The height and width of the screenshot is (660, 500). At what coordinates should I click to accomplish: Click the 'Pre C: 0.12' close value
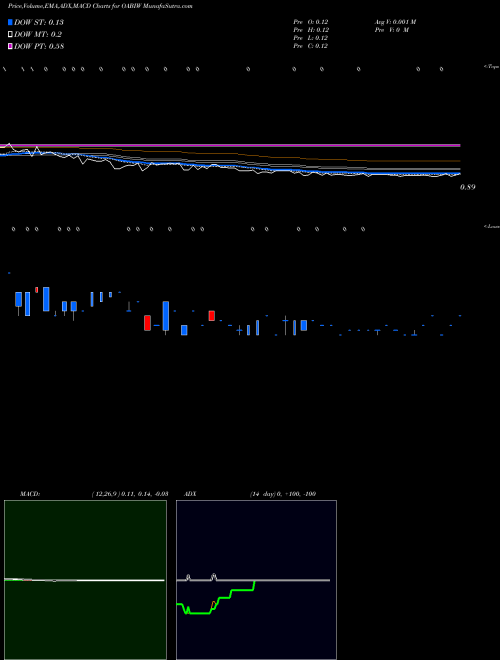[311, 46]
